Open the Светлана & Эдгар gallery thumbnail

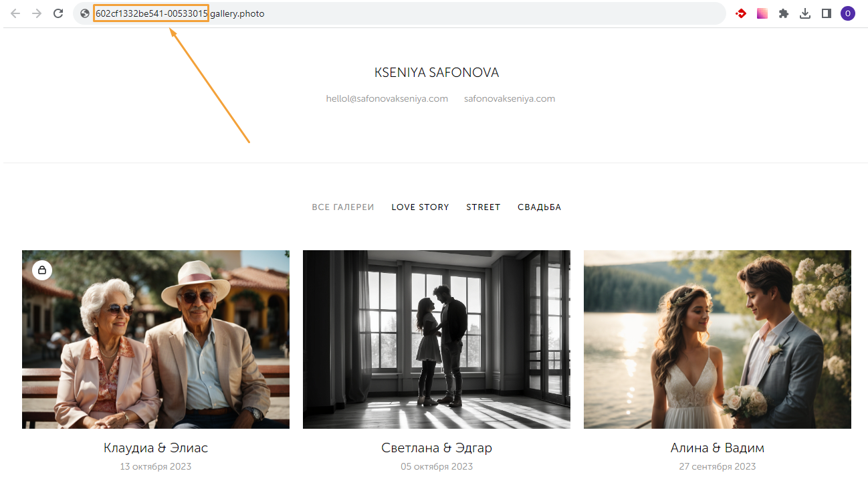pyautogui.click(x=437, y=339)
